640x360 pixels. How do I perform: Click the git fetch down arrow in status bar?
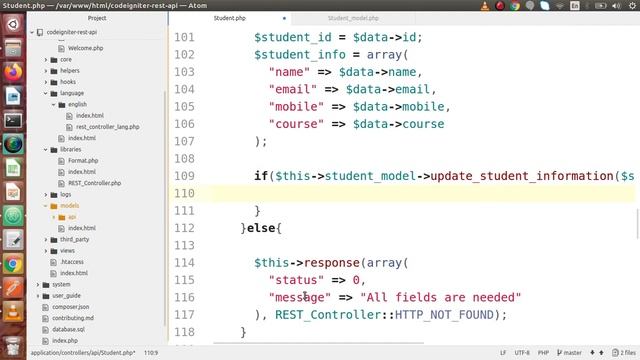click(592, 352)
